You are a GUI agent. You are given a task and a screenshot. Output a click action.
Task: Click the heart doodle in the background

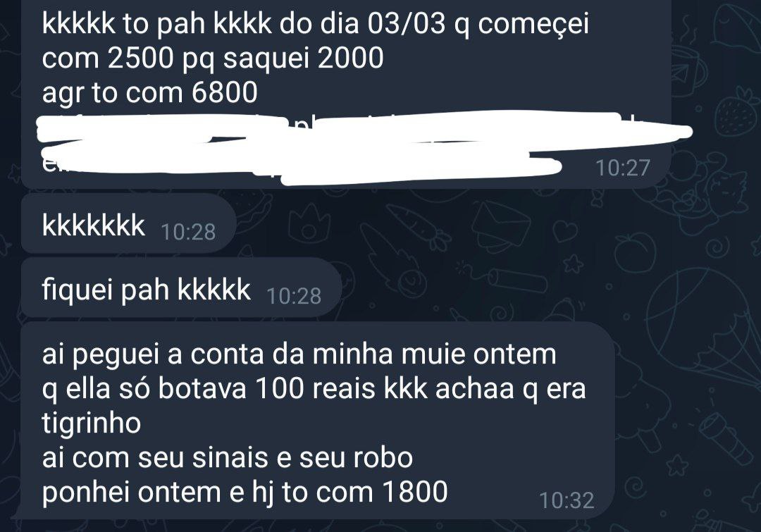tap(565, 230)
